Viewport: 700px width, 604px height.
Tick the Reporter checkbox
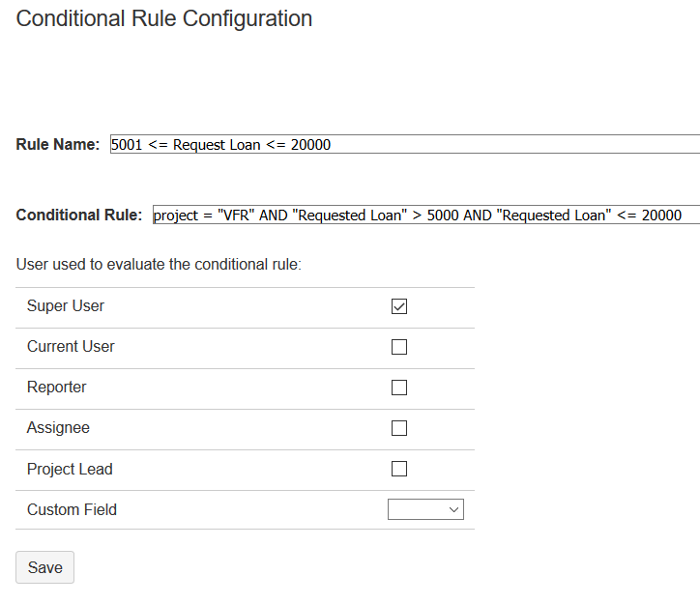click(399, 388)
